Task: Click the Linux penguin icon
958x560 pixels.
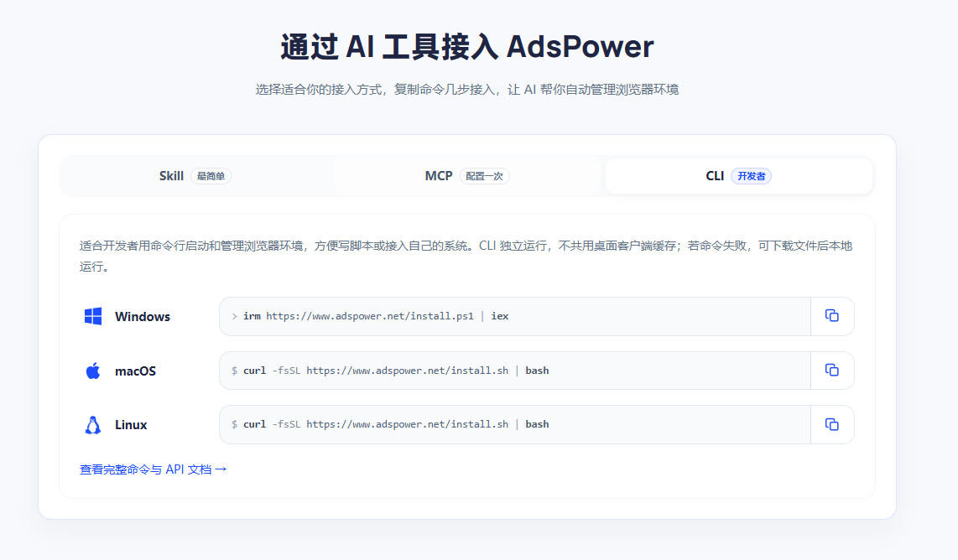Action: [x=93, y=425]
